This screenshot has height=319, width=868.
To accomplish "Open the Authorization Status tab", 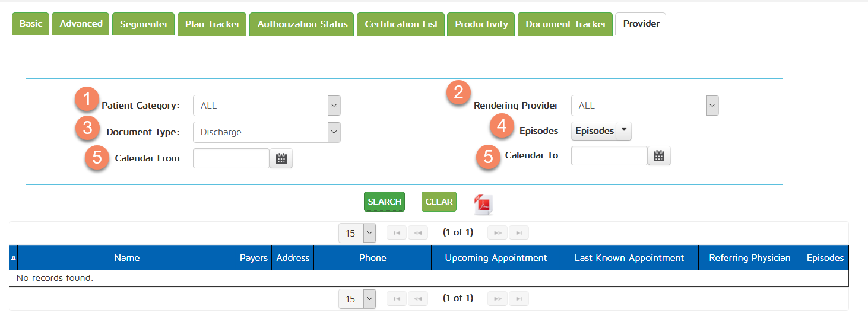I will pyautogui.click(x=302, y=24).
